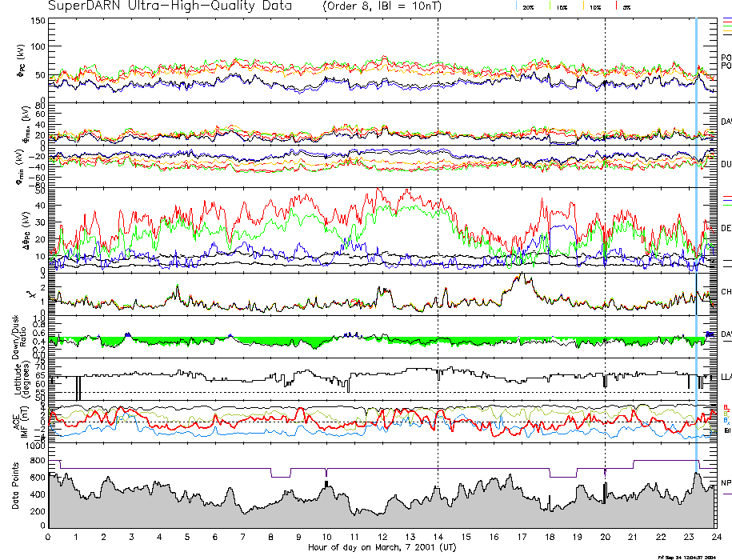The image size is (732, 560).
Task: Click the dashed vertical line at hour 14
Action: (x=438, y=240)
